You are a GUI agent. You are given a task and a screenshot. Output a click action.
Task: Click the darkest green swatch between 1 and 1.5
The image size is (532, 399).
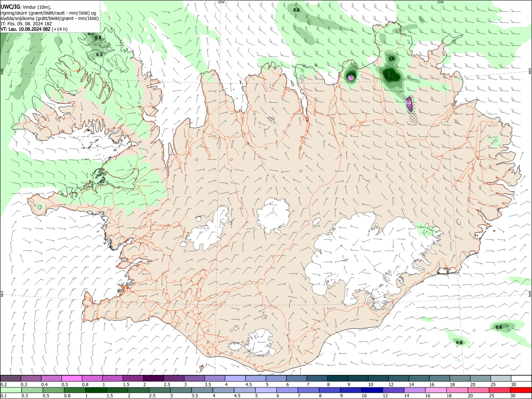[x=96, y=390]
